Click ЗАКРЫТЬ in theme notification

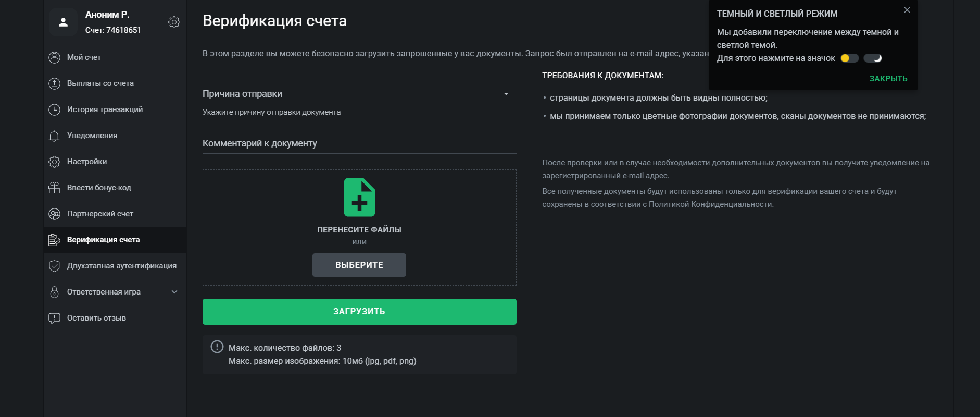[888, 79]
